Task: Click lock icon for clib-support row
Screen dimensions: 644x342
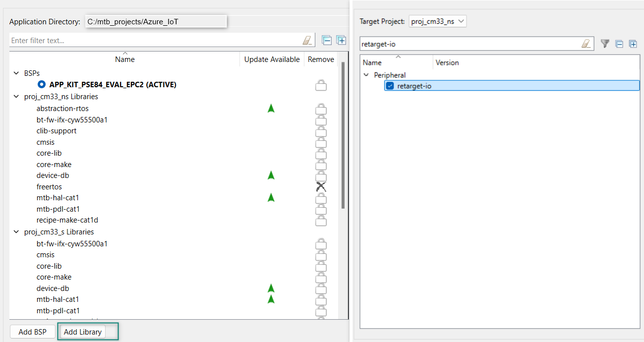Action: click(x=321, y=131)
